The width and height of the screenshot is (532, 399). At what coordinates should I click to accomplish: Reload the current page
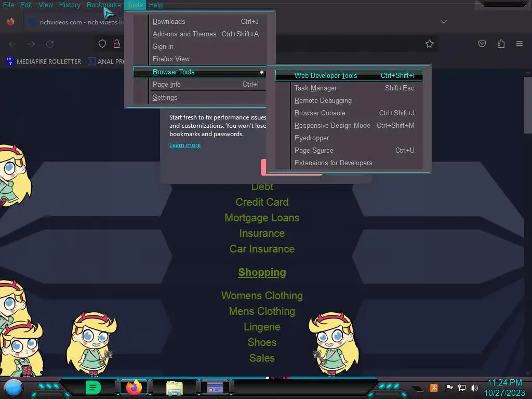click(50, 44)
